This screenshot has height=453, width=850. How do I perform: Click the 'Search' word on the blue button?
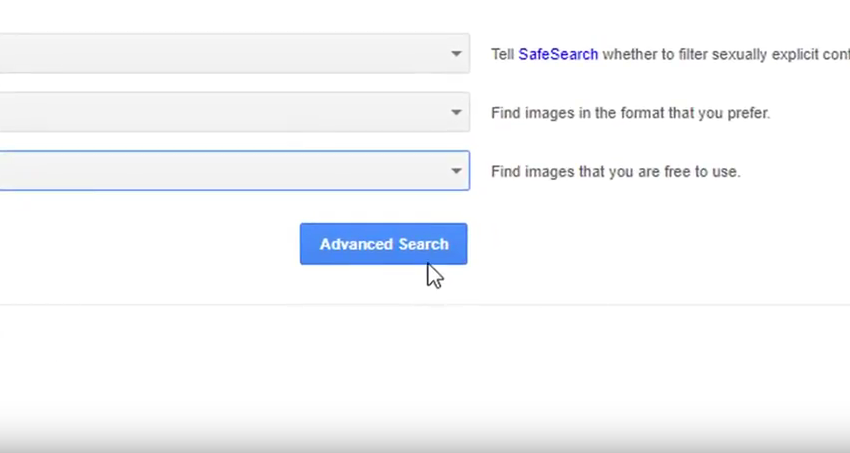point(423,244)
